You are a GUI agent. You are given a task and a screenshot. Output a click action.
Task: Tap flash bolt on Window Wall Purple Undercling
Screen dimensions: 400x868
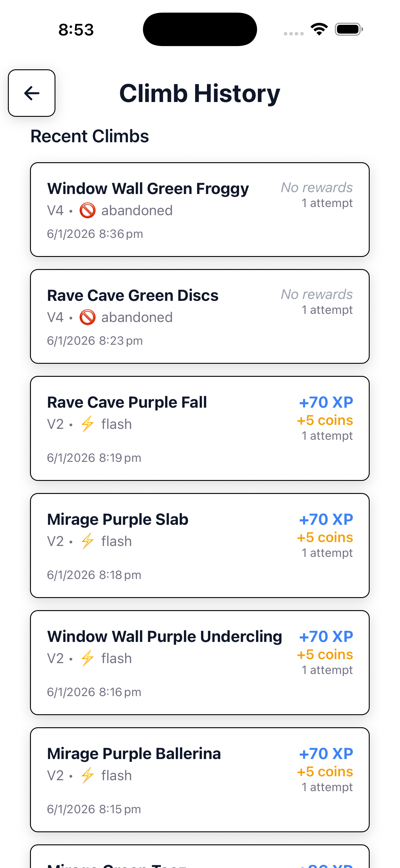click(87, 658)
